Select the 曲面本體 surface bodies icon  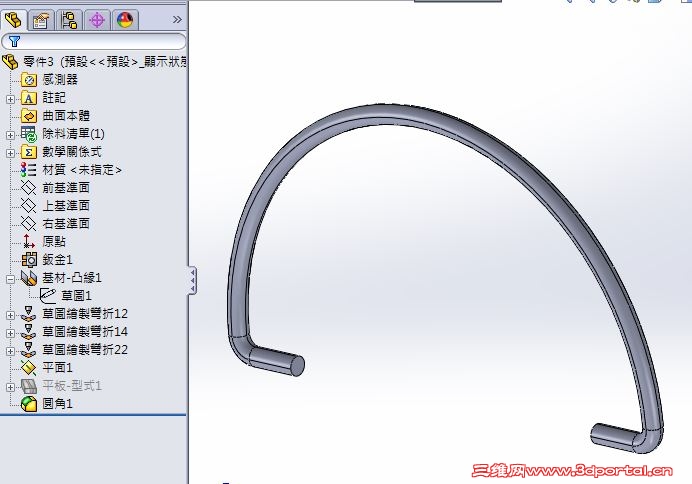click(x=29, y=116)
